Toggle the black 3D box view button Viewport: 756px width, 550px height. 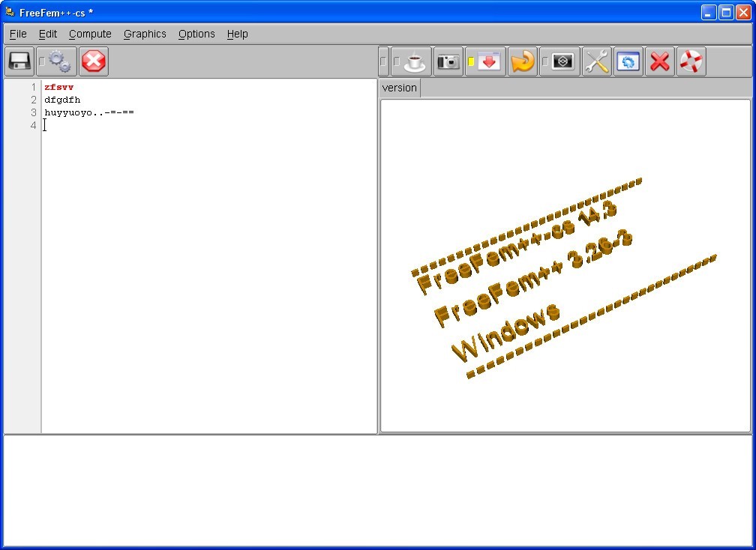click(559, 61)
